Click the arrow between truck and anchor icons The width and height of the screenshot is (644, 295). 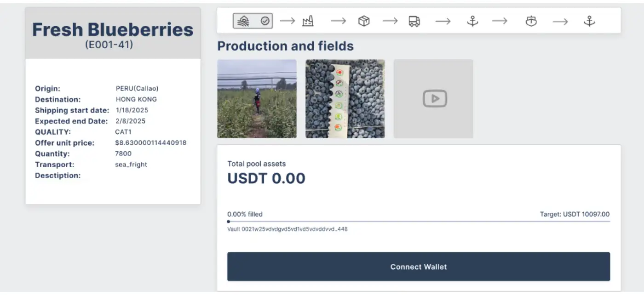[x=443, y=21]
